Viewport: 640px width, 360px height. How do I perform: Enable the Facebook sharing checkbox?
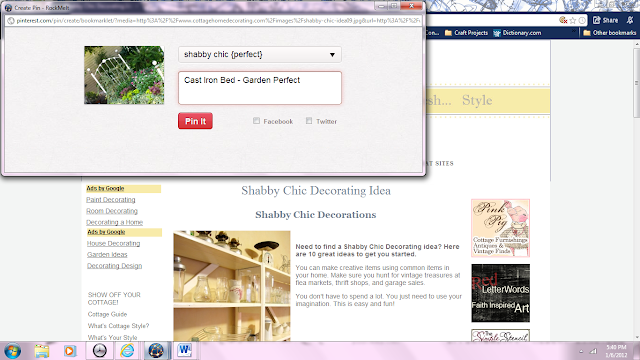click(x=256, y=121)
